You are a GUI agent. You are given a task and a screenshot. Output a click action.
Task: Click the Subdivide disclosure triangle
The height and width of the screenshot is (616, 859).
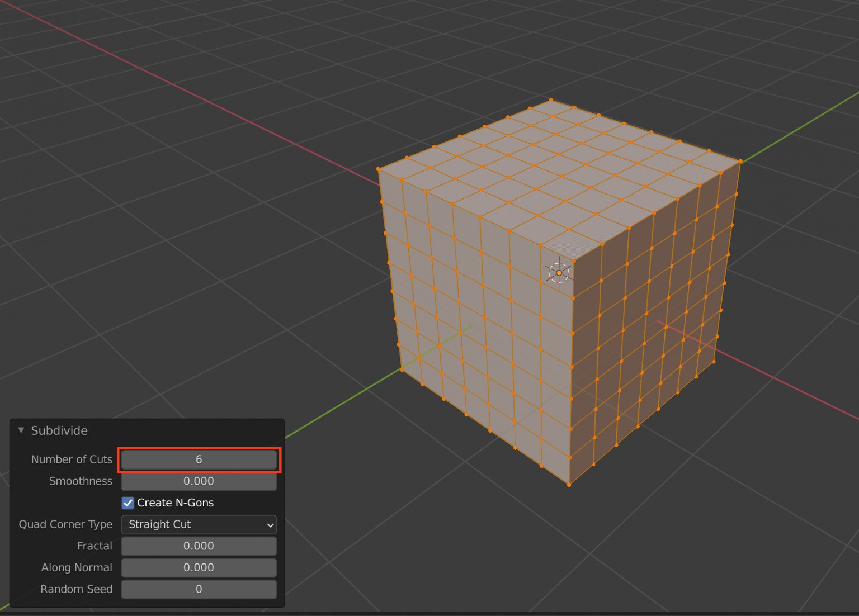point(21,430)
